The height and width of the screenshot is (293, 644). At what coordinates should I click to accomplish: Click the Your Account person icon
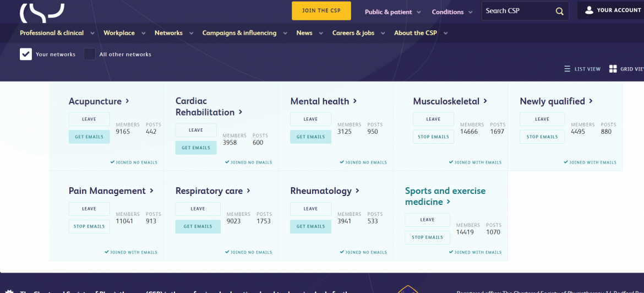click(589, 10)
